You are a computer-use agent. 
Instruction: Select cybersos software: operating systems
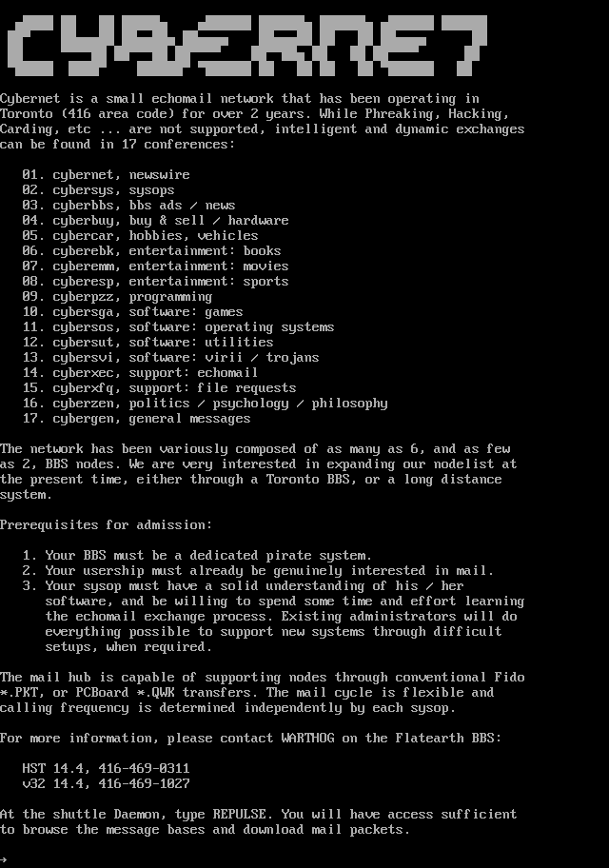point(178,327)
